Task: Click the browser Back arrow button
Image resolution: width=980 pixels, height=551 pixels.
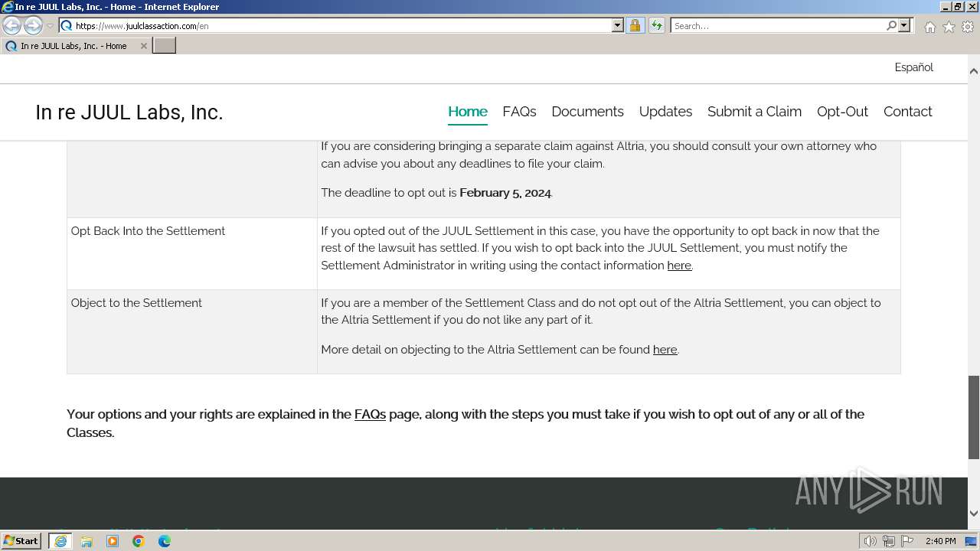Action: coord(12,26)
